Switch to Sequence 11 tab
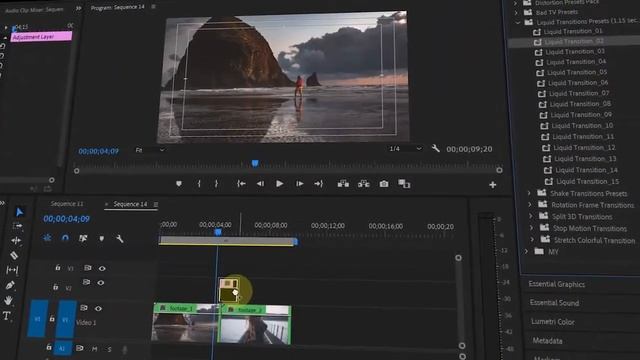The image size is (640, 360). pyautogui.click(x=67, y=203)
